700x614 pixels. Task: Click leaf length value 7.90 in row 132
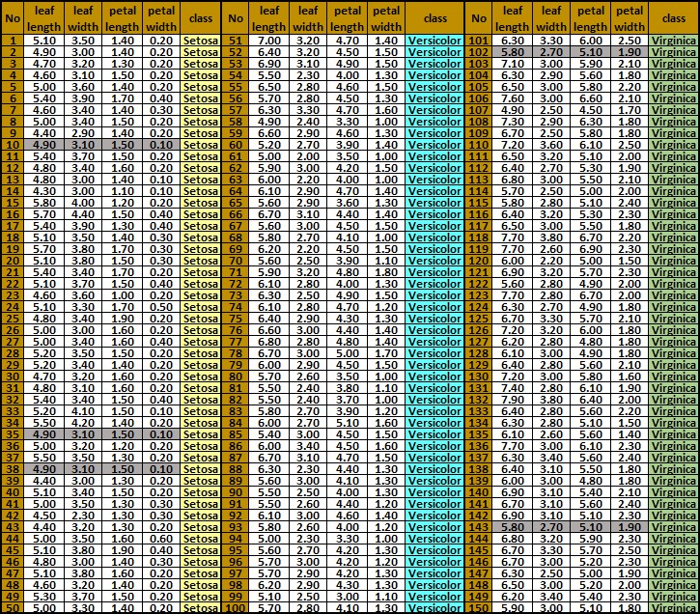click(513, 401)
